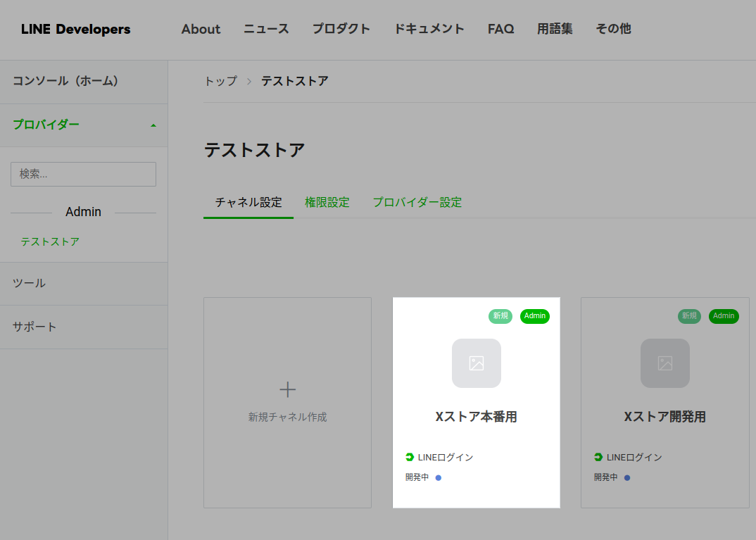Click the Xストア本番用 placeholder image icon
The height and width of the screenshot is (540, 756).
[477, 363]
